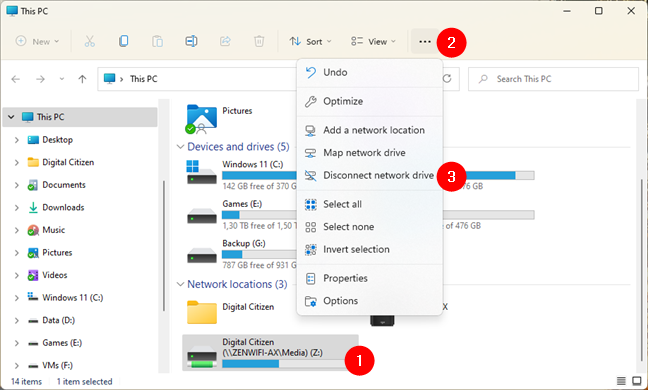Screen dimensions: 648x390
Task: Choose Invert selection from the menu
Action: pyautogui.click(x=370, y=250)
